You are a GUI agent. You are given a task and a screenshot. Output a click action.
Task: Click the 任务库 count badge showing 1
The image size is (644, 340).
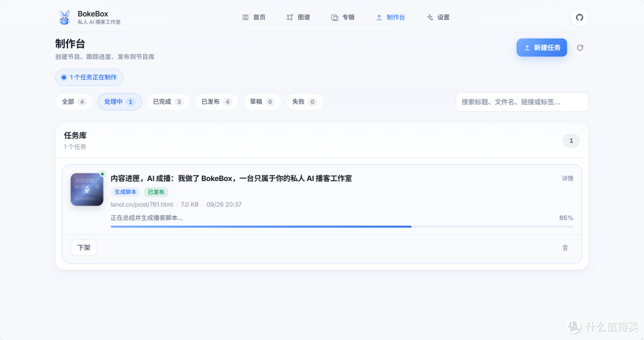(571, 141)
